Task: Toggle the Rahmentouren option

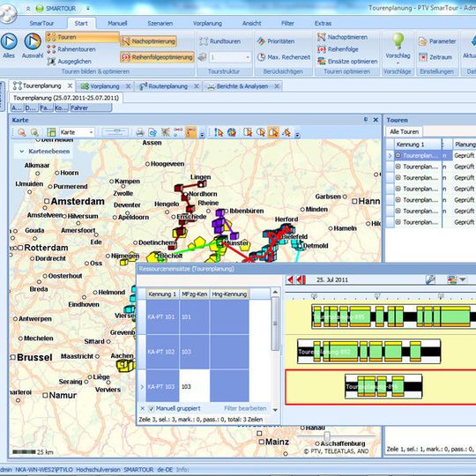Action: coord(71,49)
